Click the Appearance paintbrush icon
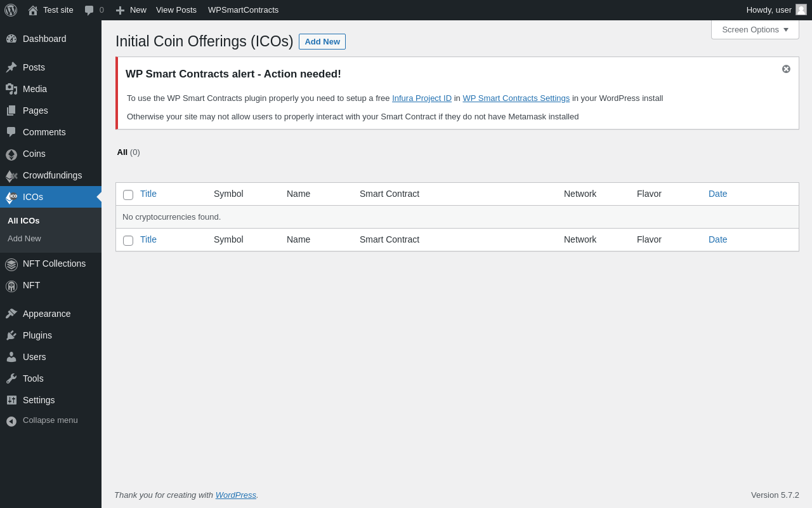This screenshot has height=508, width=812. [x=11, y=314]
